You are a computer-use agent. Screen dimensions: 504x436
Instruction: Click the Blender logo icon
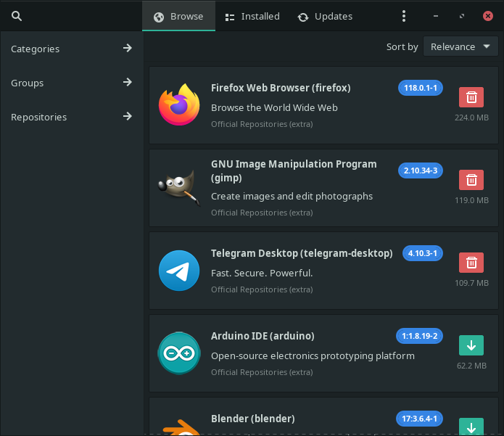pos(181,427)
